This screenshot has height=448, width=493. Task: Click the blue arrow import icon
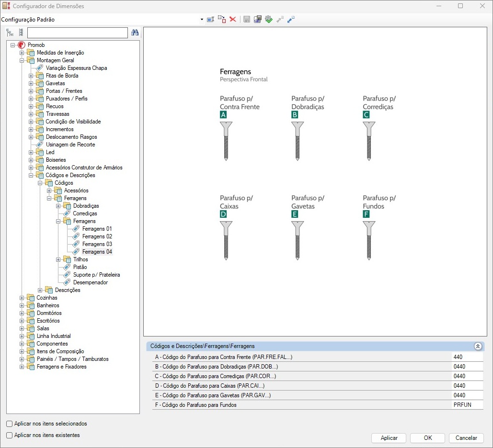[291, 19]
